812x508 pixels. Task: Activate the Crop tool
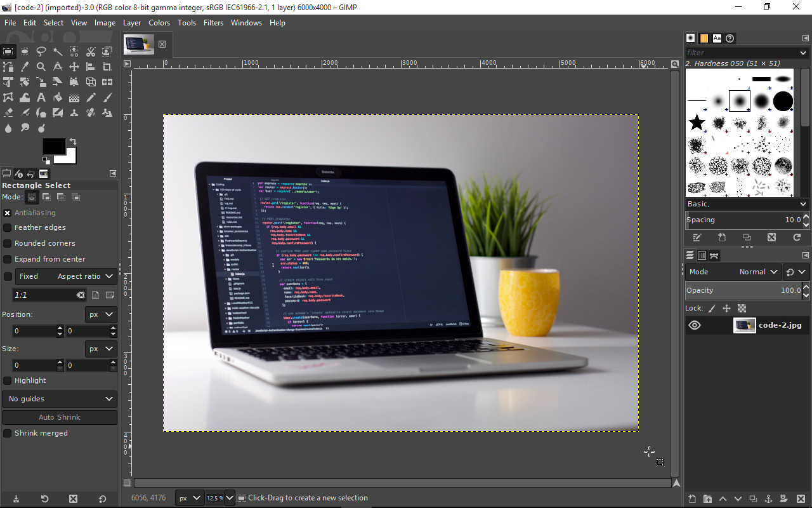pyautogui.click(x=107, y=67)
